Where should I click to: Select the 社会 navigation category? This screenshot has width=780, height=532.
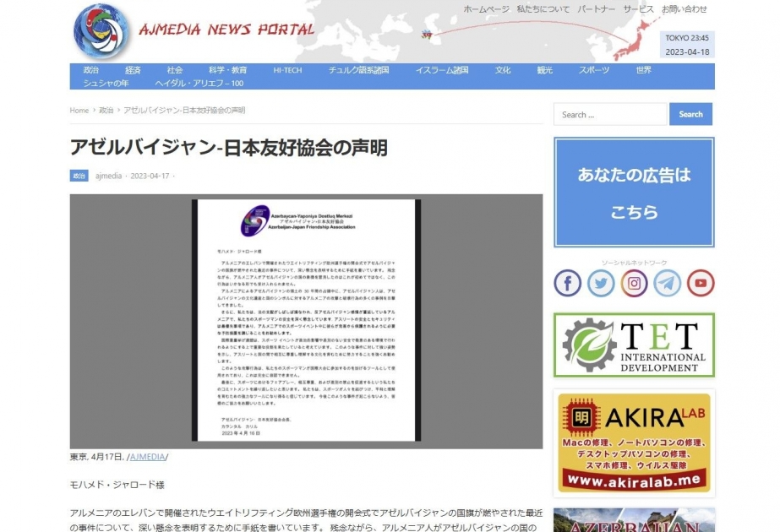click(175, 70)
